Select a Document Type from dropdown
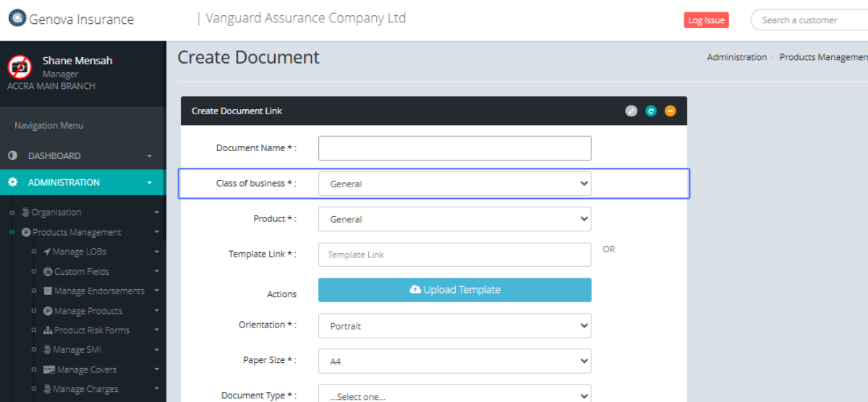 454,395
